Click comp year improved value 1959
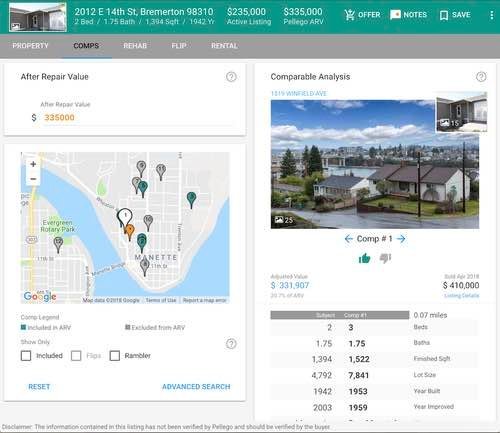This screenshot has width=500, height=433. tap(358, 407)
